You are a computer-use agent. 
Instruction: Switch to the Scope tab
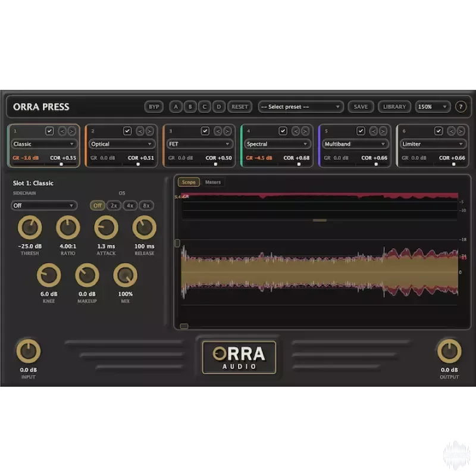(189, 182)
